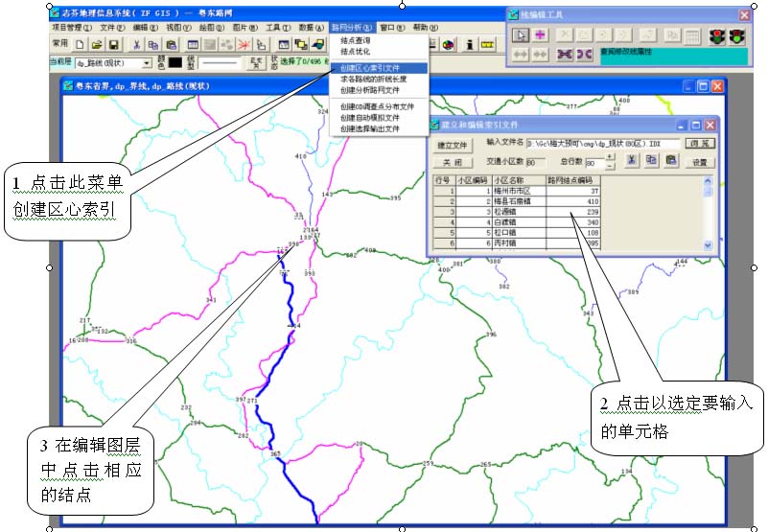Increase total rows with the plus stepper

point(610,156)
